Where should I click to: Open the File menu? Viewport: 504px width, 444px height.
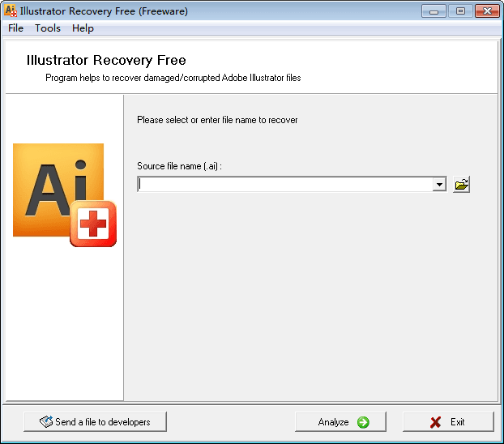15,28
